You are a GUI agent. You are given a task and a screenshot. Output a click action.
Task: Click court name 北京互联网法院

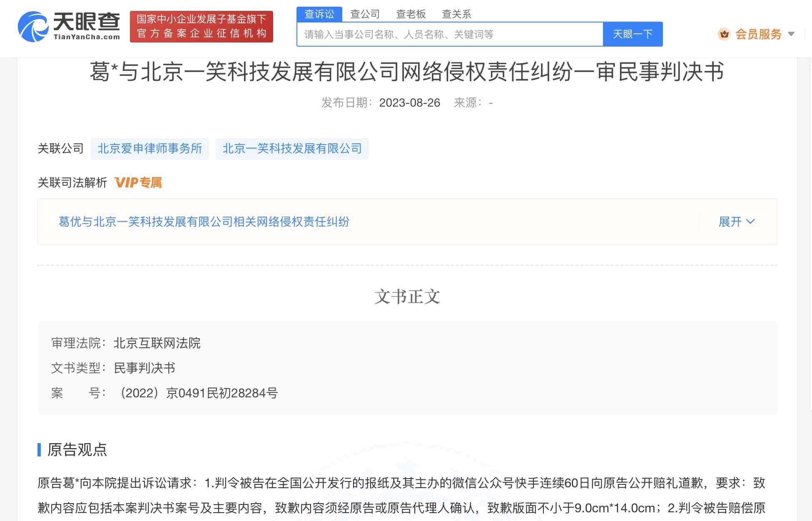(x=157, y=343)
